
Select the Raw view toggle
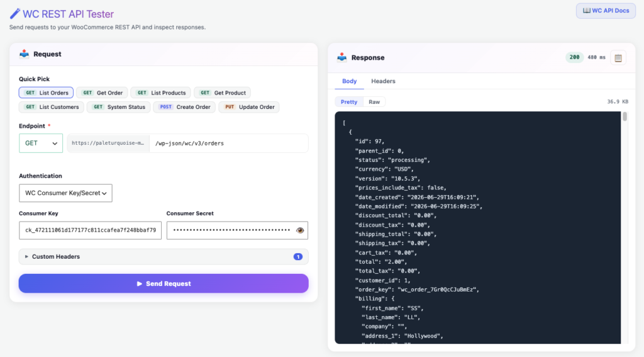[374, 101]
